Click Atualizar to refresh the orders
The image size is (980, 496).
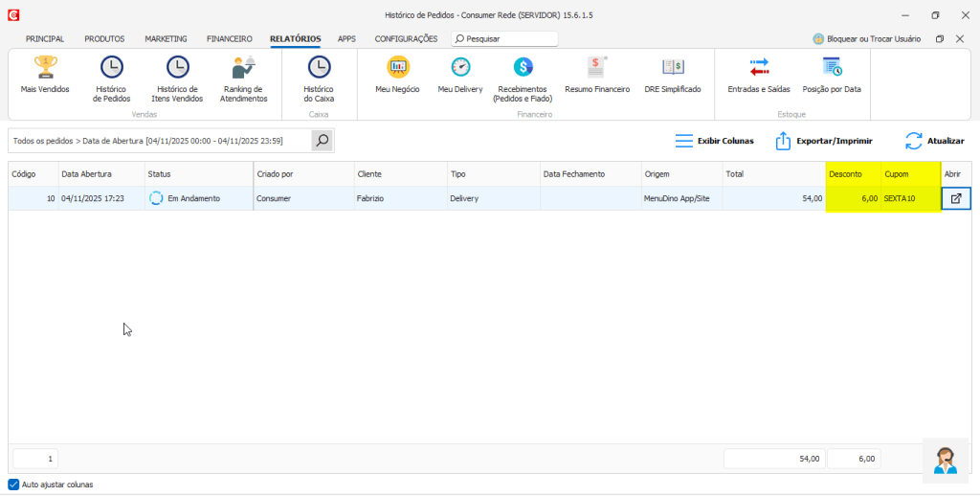point(934,141)
